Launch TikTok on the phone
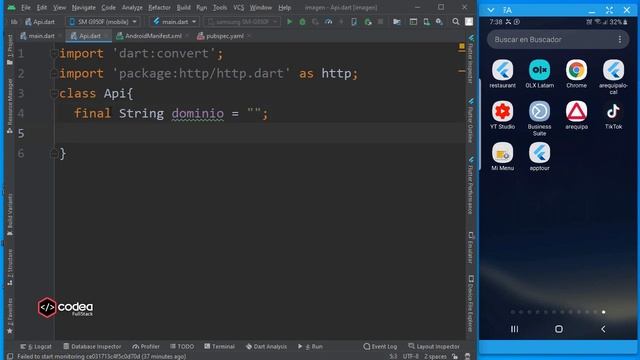 click(x=613, y=115)
